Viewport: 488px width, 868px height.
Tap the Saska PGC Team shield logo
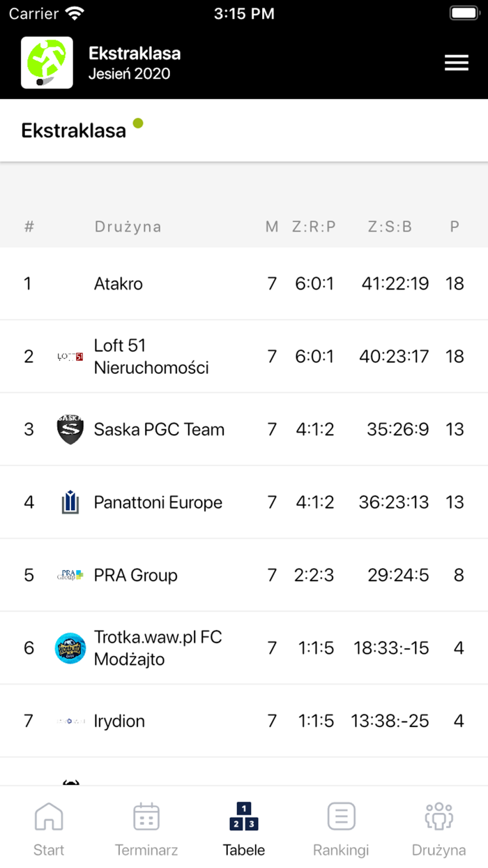click(70, 429)
